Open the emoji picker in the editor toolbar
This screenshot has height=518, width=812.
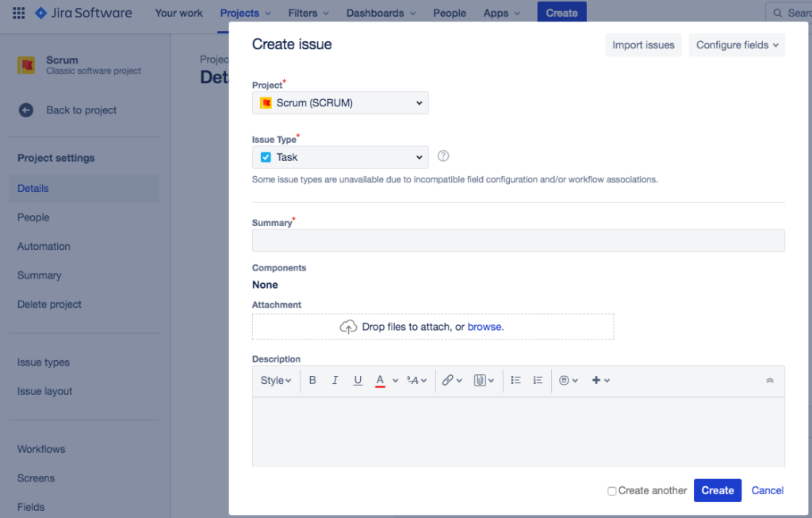click(x=565, y=380)
